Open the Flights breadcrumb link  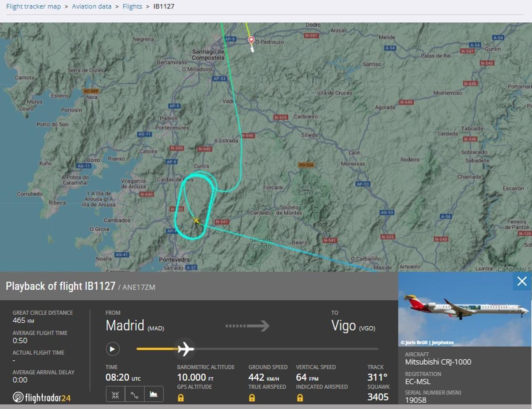click(132, 7)
